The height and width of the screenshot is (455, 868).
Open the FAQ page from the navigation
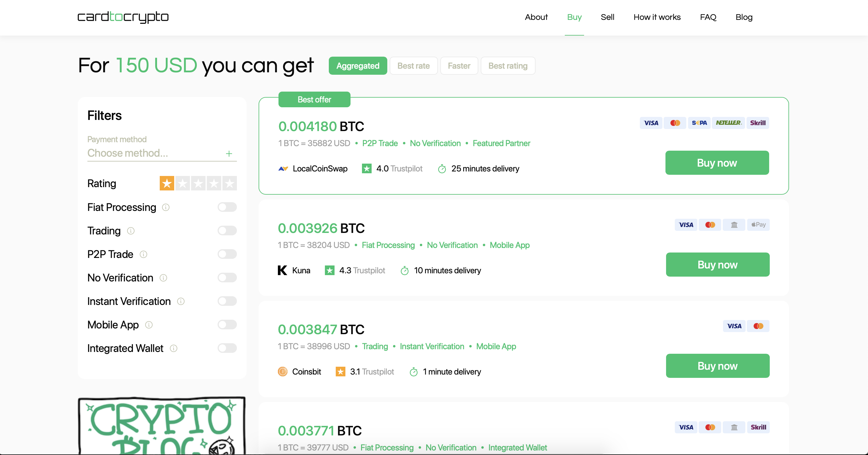coord(708,17)
